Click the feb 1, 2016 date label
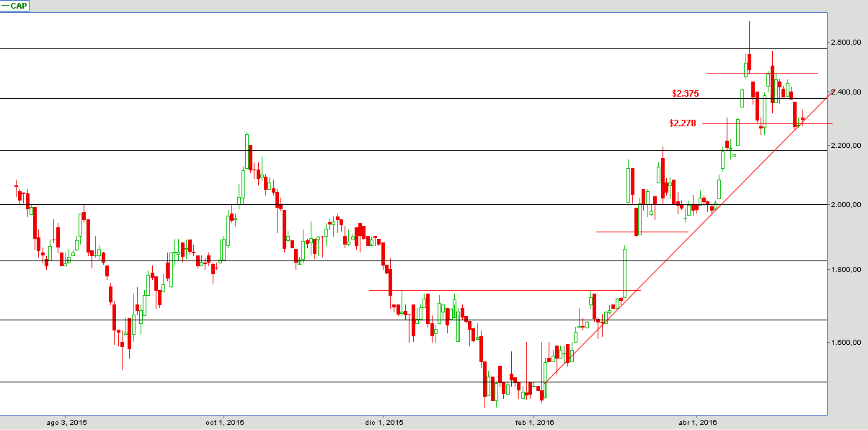This screenshot has width=868, height=430. pyautogui.click(x=533, y=422)
